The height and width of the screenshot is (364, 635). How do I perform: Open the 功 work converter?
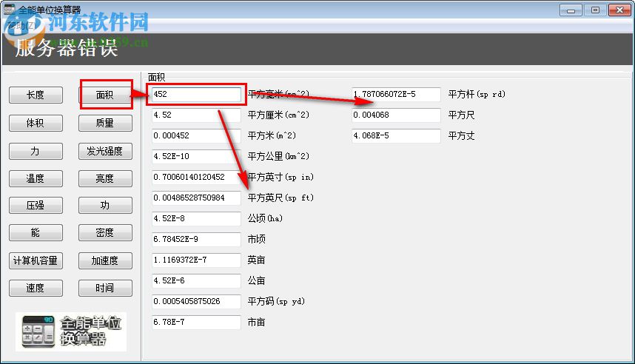105,205
